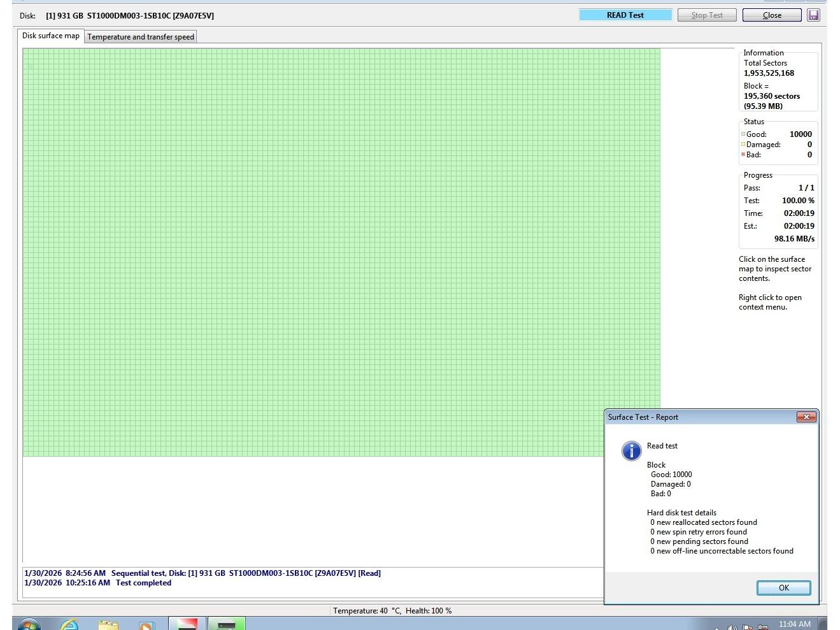
Task: Click the Test completed log entry
Action: [x=143, y=583]
